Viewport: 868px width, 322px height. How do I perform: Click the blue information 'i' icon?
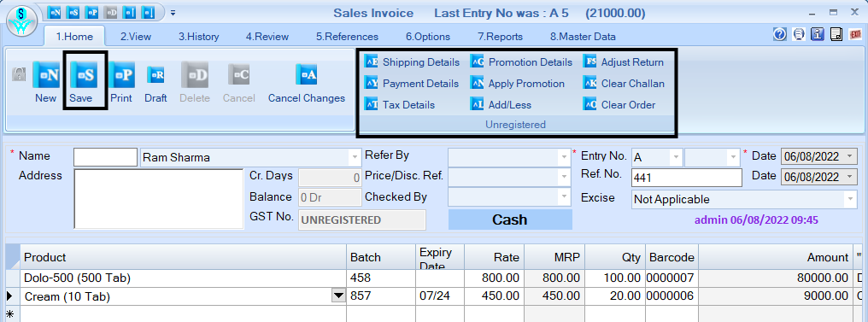pos(818,34)
